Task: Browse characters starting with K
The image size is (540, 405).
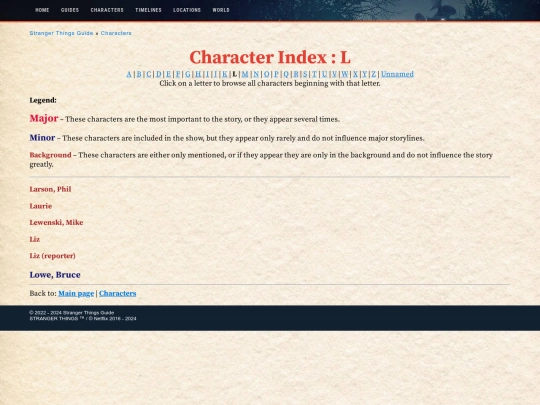Action: (x=225, y=74)
